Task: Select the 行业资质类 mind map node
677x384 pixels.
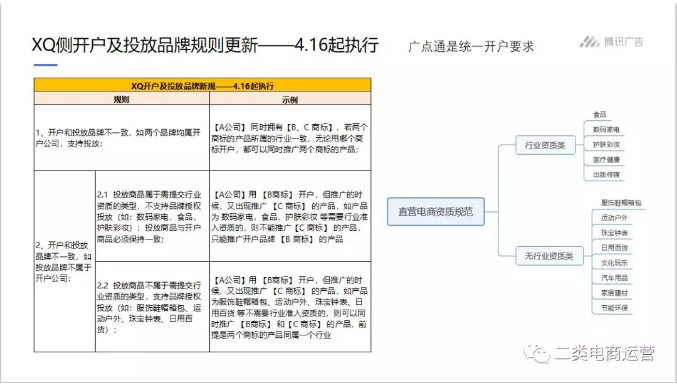Action: pos(545,145)
